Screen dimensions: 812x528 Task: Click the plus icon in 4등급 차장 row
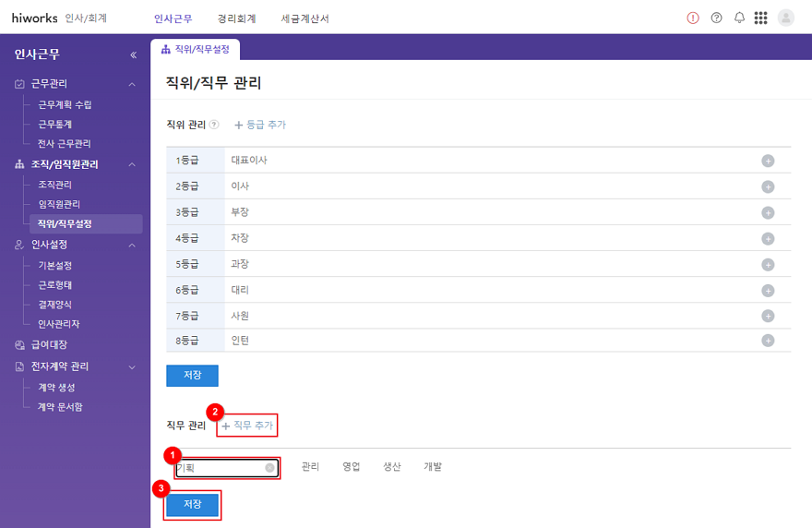click(x=768, y=239)
